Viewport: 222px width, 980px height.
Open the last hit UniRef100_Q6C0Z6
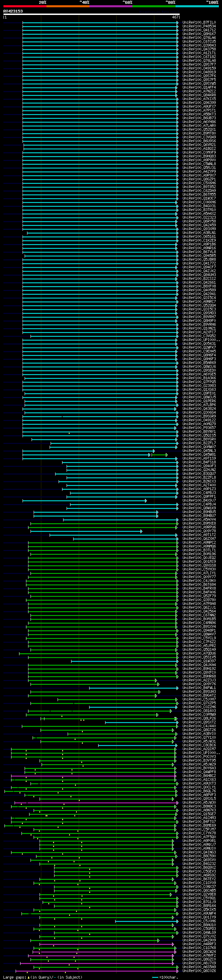click(199, 971)
